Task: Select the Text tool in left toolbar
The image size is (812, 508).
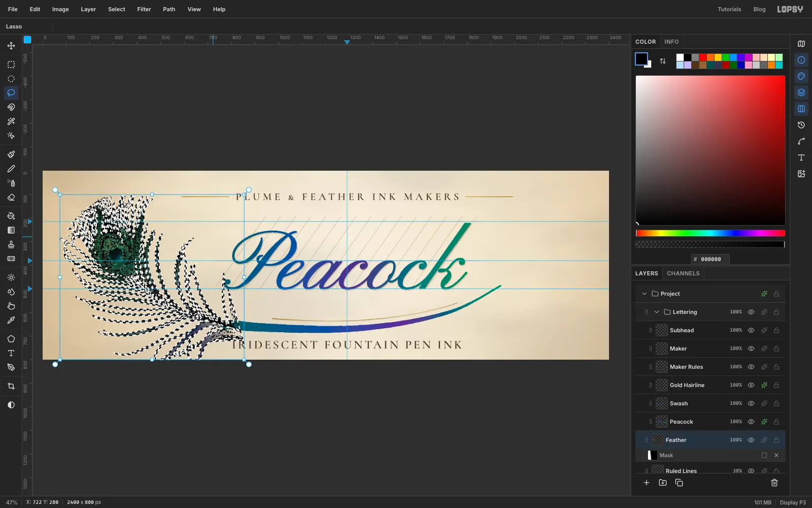Action: pyautogui.click(x=11, y=353)
